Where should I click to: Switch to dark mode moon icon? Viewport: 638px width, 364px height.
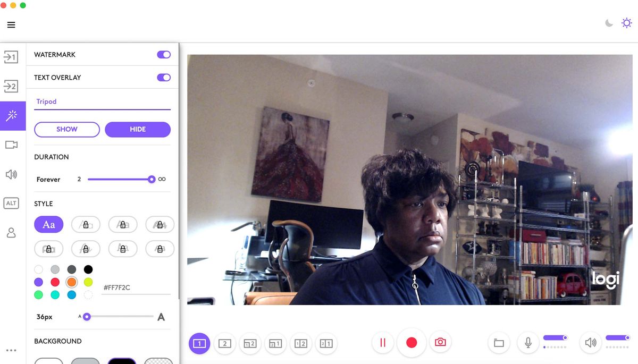(609, 23)
